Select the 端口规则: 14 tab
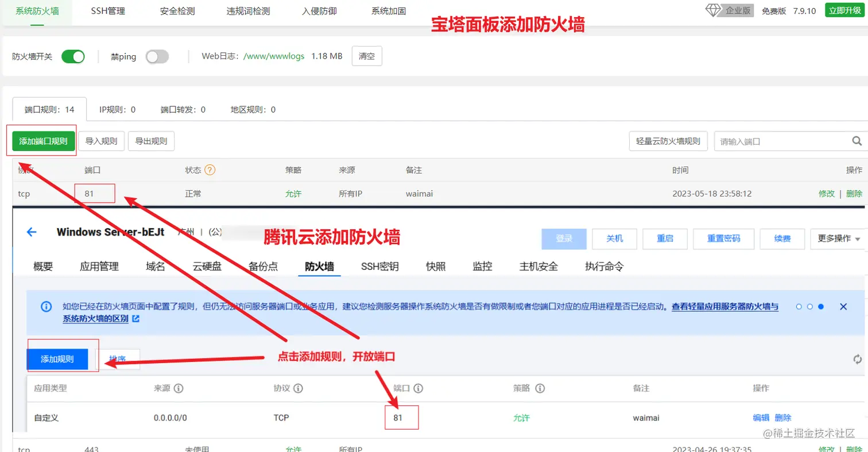868x452 pixels. tap(49, 109)
